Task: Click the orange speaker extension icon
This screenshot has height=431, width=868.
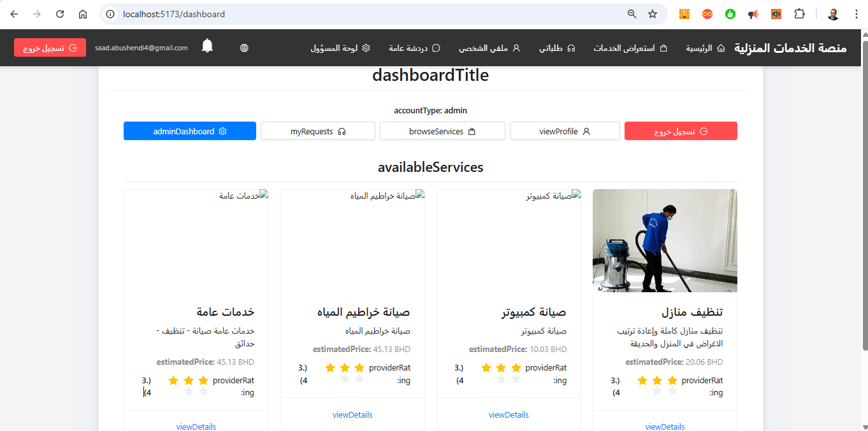Action: 776,14
